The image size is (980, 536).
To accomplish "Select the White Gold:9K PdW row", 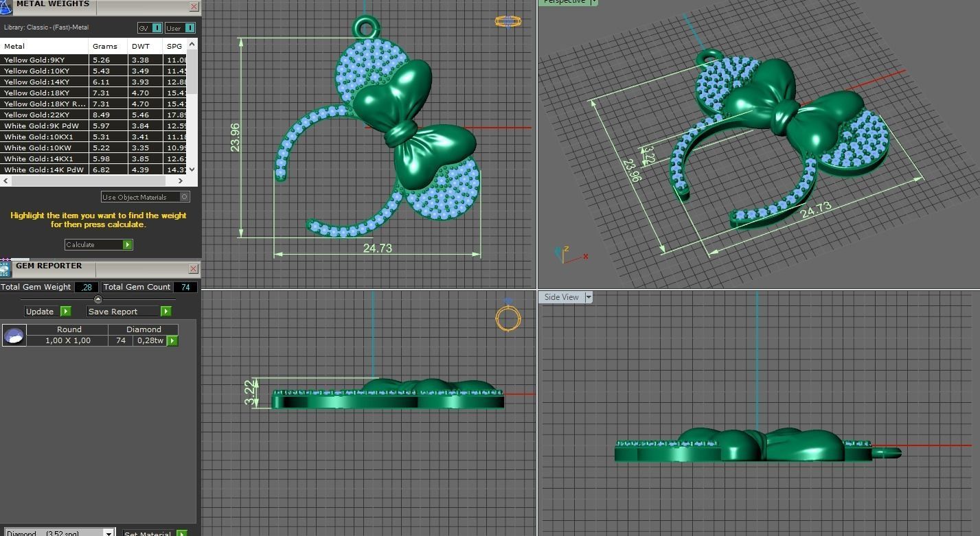I will point(94,126).
